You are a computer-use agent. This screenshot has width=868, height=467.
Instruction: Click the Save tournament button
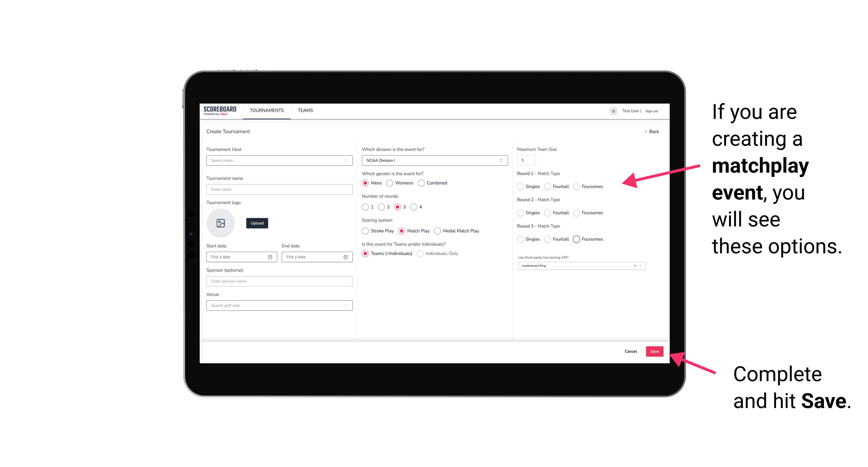(x=655, y=351)
